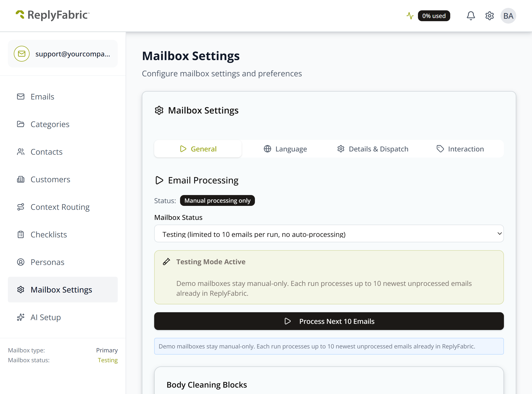Open AI Setup page
The image size is (532, 394).
click(x=63, y=317)
